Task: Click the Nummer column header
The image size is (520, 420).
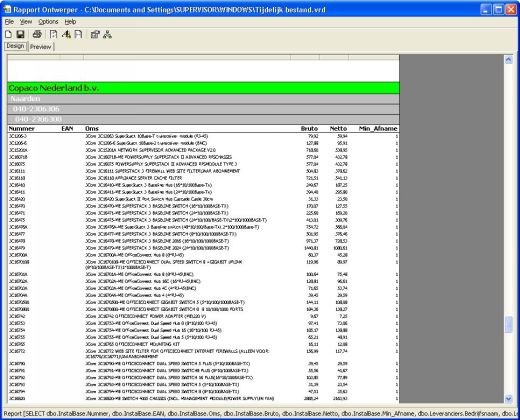Action: pyautogui.click(x=22, y=129)
